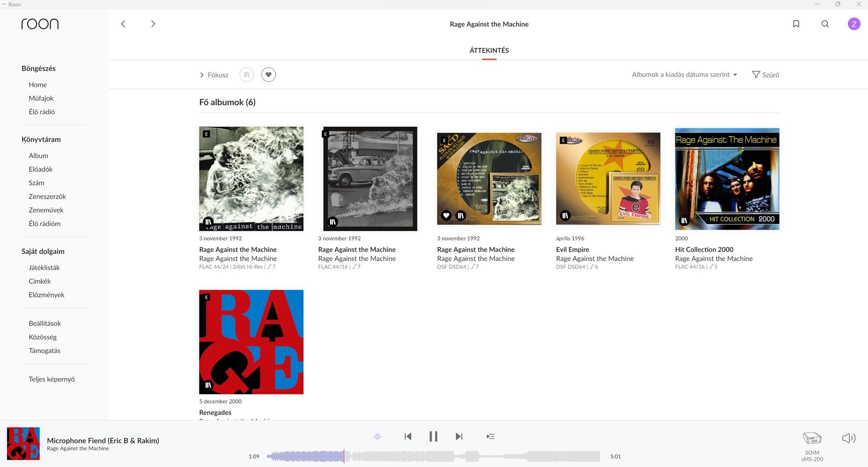Go back with the left arrow
Image resolution: width=868 pixels, height=467 pixels.
tap(123, 24)
